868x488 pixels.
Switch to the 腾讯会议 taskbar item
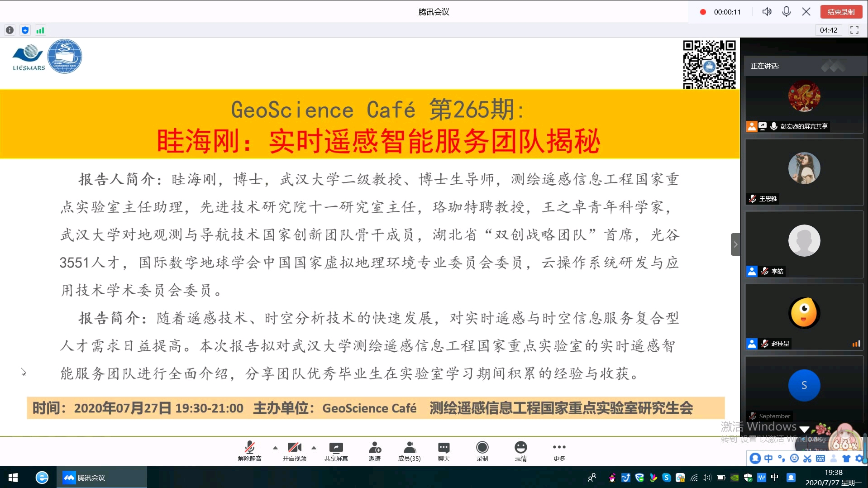[102, 478]
